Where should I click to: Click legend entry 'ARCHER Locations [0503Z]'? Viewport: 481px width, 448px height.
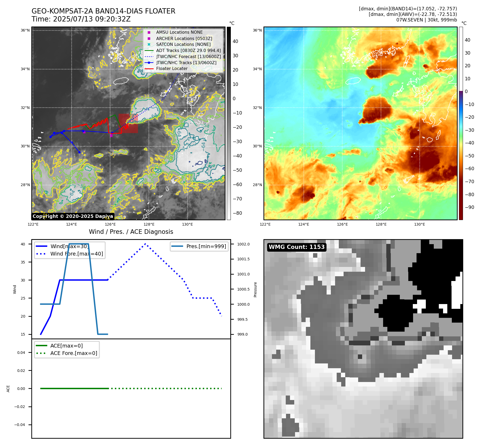coord(184,38)
